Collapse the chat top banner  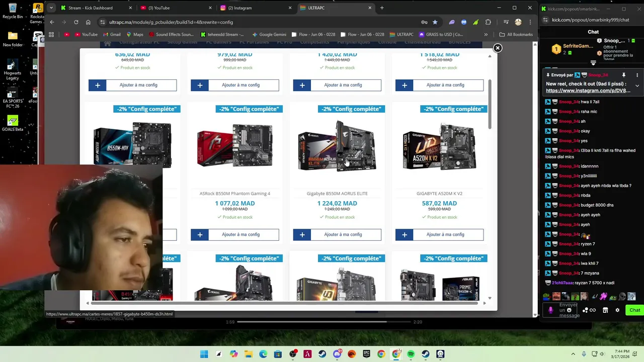pos(593,63)
